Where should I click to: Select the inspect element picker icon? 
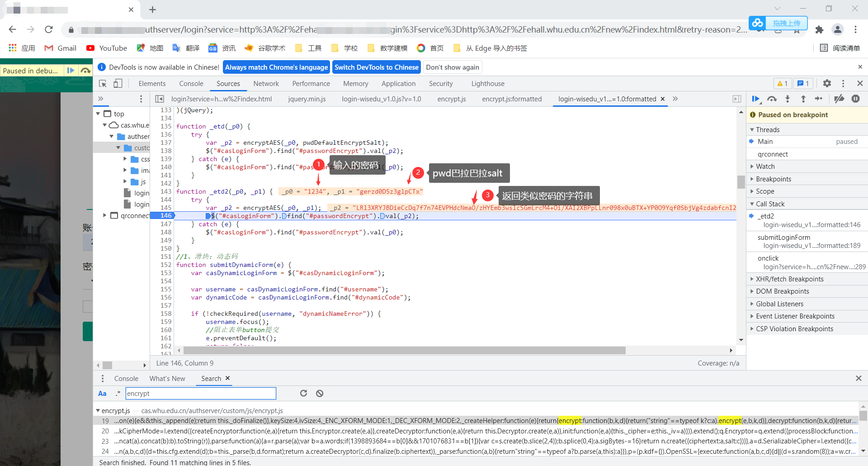[103, 83]
